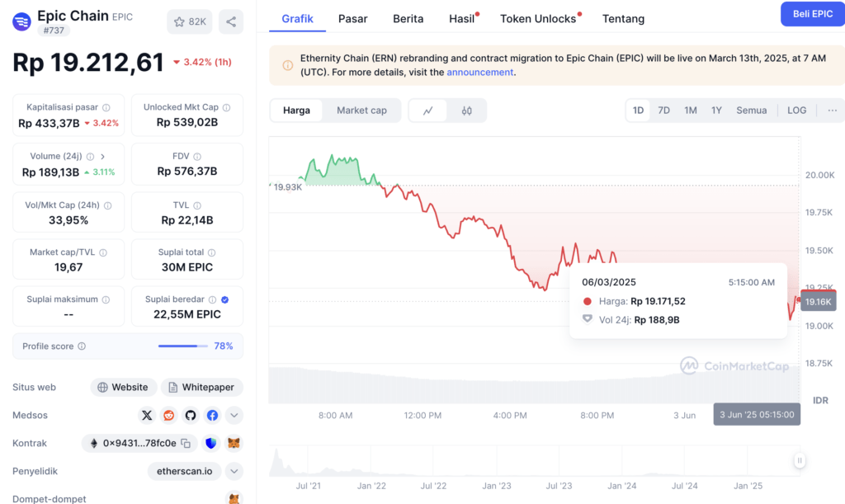This screenshot has height=504, width=845.
Task: Open chart more options ellipsis
Action: [832, 111]
